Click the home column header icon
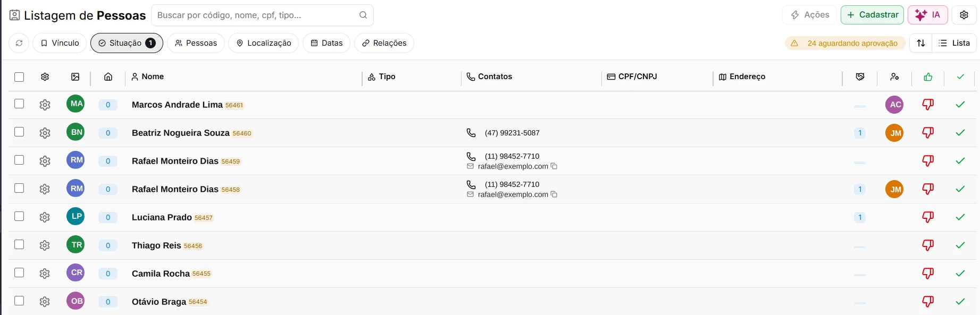This screenshot has height=315, width=980. pos(108,77)
